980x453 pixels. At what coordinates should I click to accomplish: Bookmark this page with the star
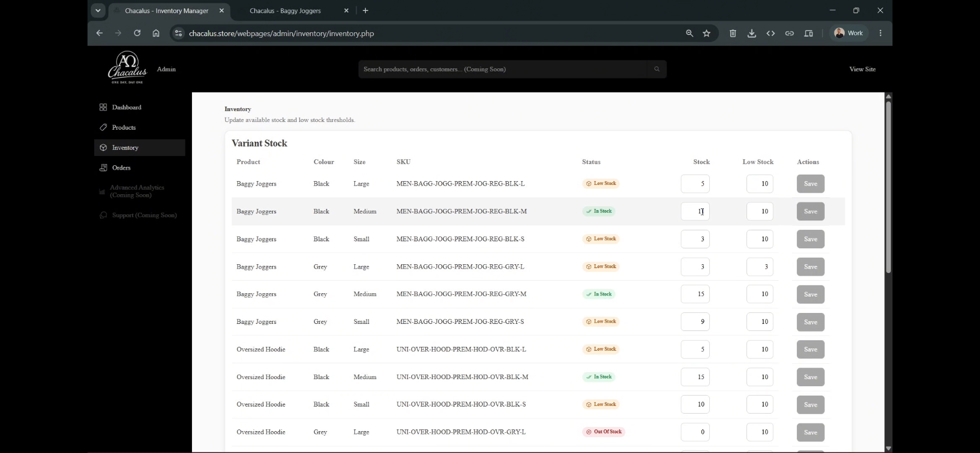tap(707, 33)
